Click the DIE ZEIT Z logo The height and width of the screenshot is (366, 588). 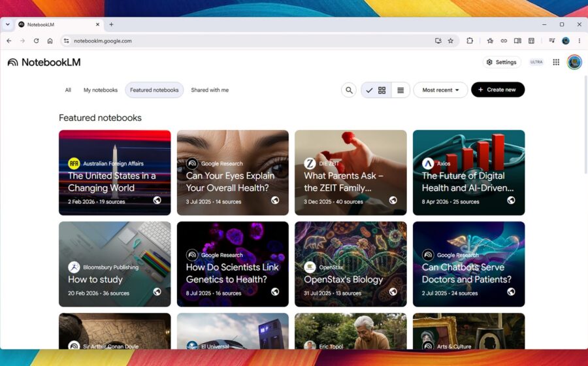[x=310, y=163]
